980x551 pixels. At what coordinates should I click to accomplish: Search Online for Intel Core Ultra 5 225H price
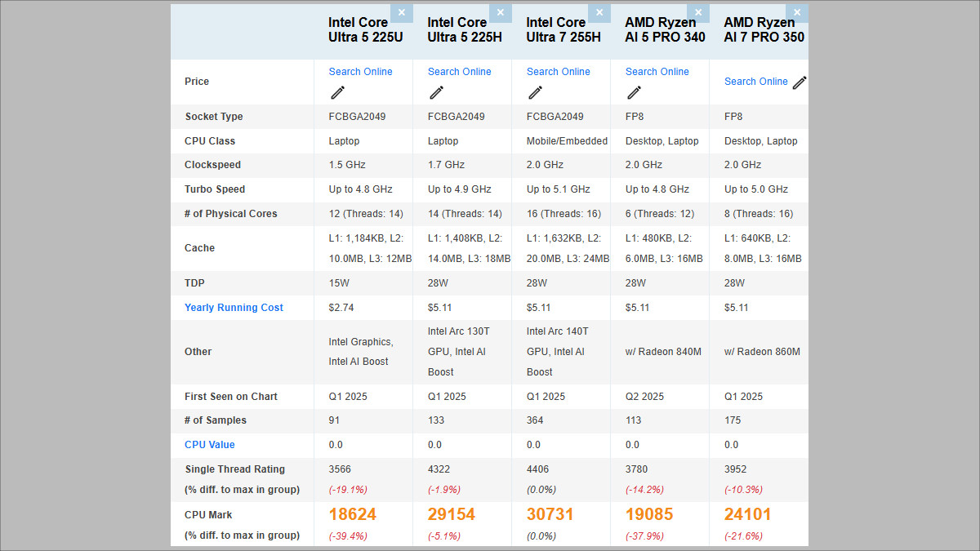[460, 71]
